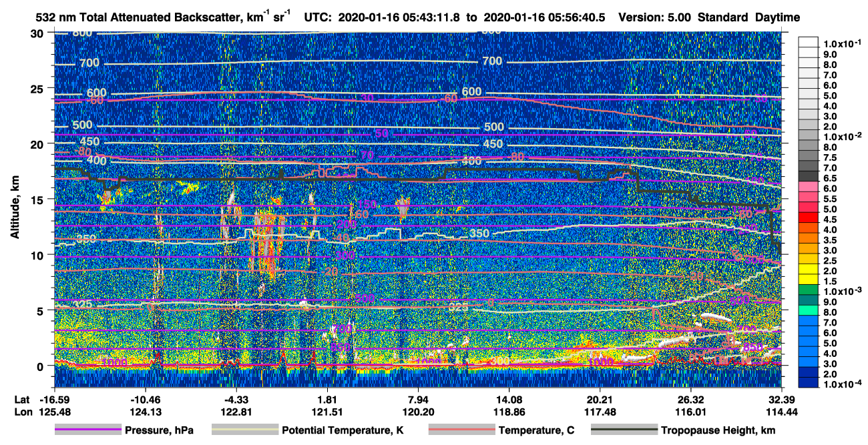Click longitude value '125.48'

pos(54,412)
